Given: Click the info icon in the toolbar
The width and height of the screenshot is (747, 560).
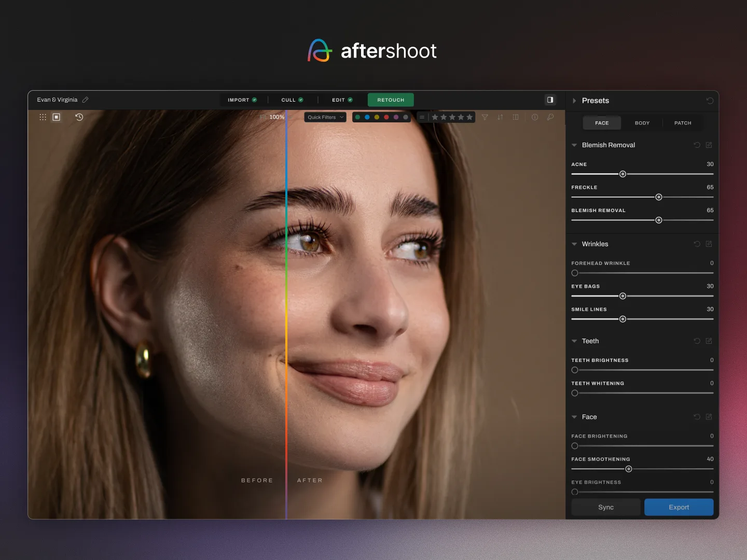Looking at the screenshot, I should pyautogui.click(x=535, y=117).
